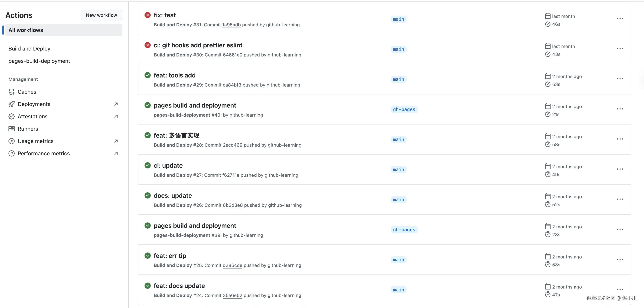Screen dimensions: 644x308
Task: Select the Build and Deploy workflow
Action: [x=29, y=49]
